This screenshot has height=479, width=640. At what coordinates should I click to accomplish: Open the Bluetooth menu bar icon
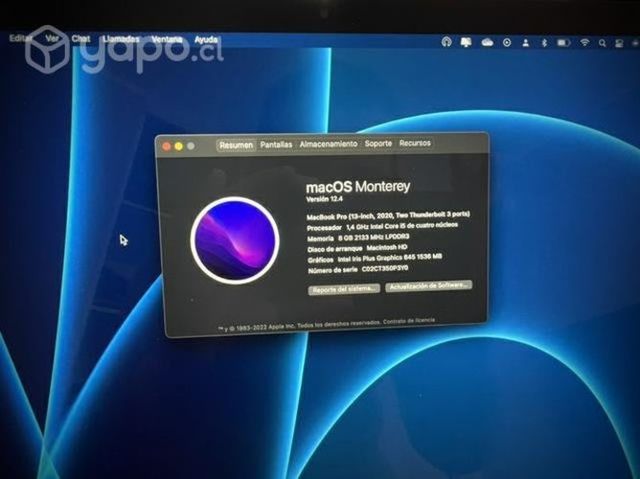[544, 42]
